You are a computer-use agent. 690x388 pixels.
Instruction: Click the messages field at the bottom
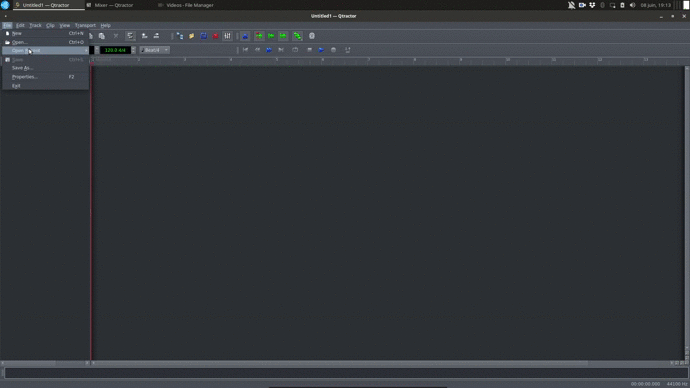(x=346, y=373)
